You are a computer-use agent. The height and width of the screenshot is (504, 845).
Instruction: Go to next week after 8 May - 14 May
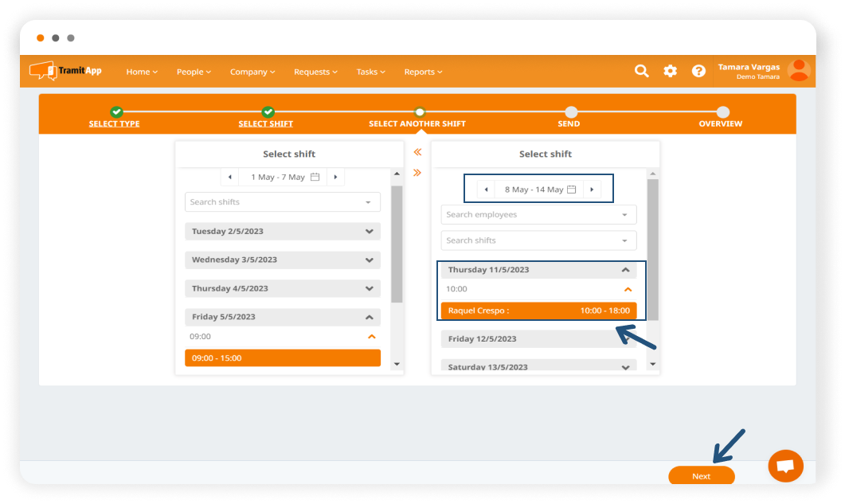click(592, 189)
